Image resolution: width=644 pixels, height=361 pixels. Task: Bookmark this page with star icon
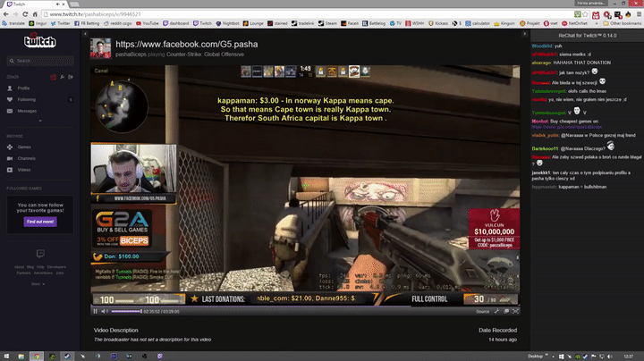585,14
